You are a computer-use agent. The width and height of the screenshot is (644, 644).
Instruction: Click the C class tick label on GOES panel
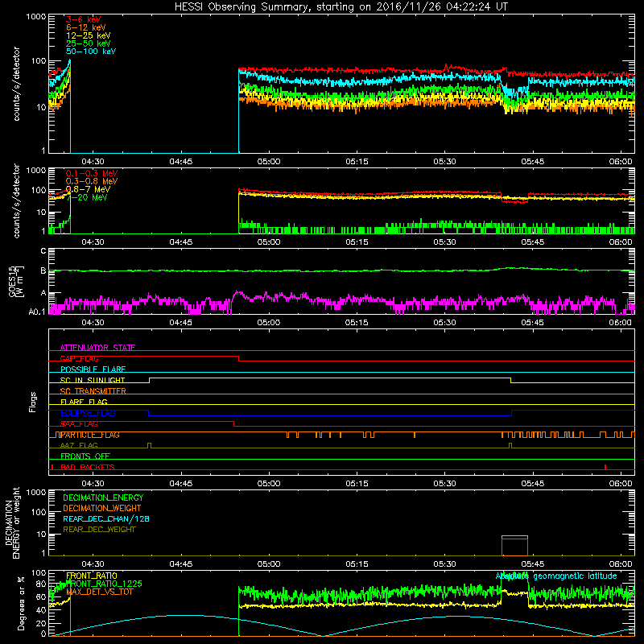pos(43,251)
